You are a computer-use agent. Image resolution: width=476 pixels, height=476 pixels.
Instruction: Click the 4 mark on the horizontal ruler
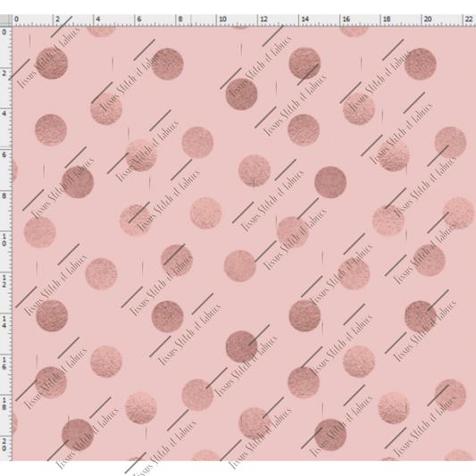pyautogui.click(x=97, y=19)
